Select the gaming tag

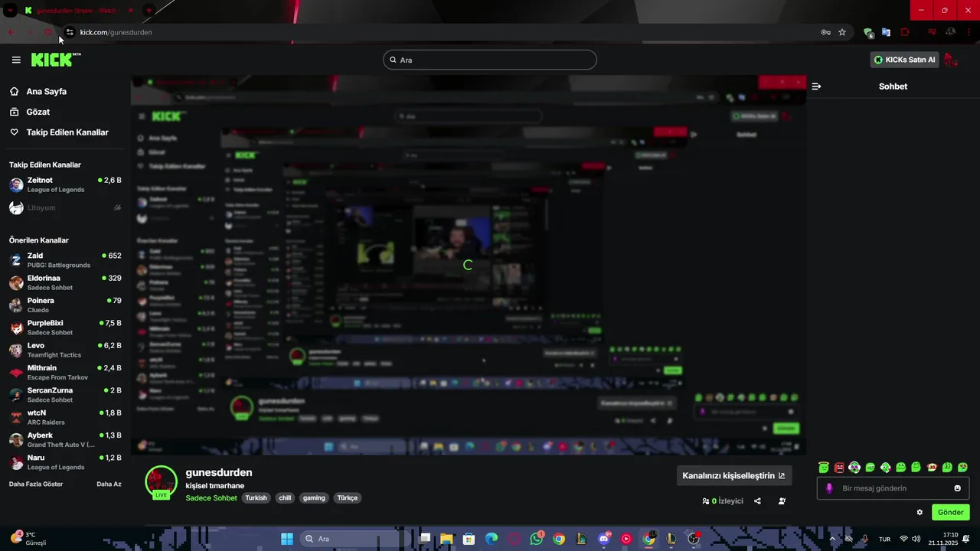314,498
